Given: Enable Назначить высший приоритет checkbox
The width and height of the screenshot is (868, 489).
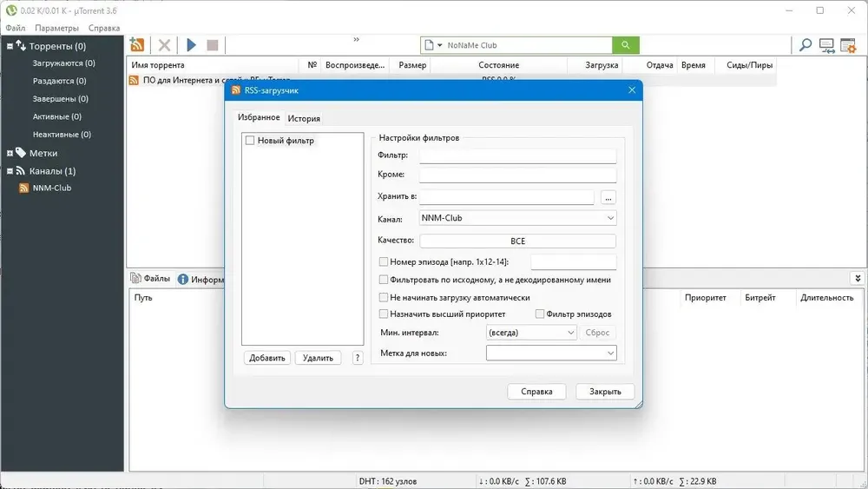Looking at the screenshot, I should tap(383, 314).
